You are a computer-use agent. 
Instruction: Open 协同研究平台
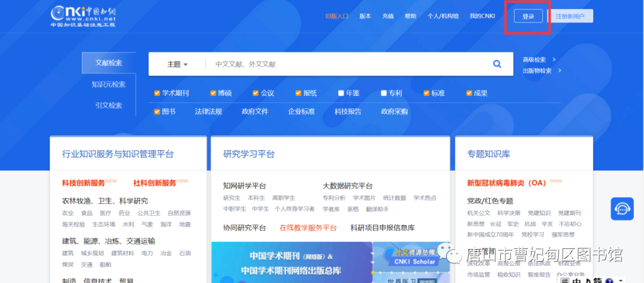(x=245, y=228)
